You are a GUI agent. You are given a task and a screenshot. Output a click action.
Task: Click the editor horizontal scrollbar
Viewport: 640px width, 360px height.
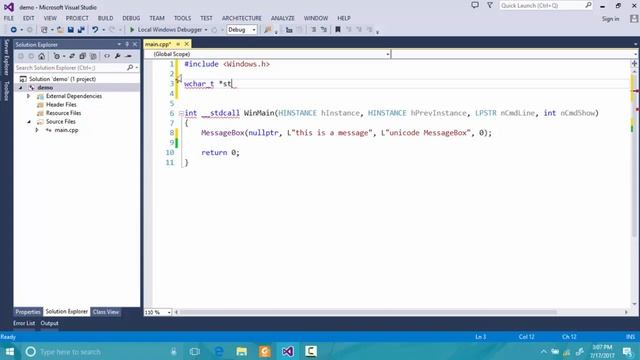pyautogui.click(x=368, y=312)
